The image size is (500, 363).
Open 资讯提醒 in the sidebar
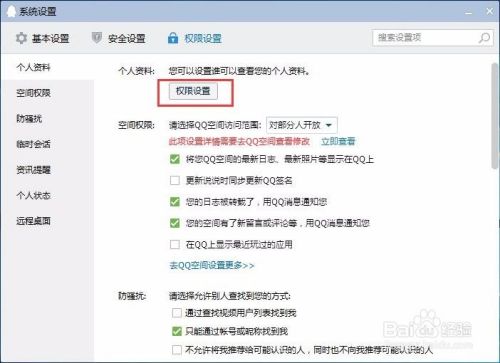(x=33, y=170)
